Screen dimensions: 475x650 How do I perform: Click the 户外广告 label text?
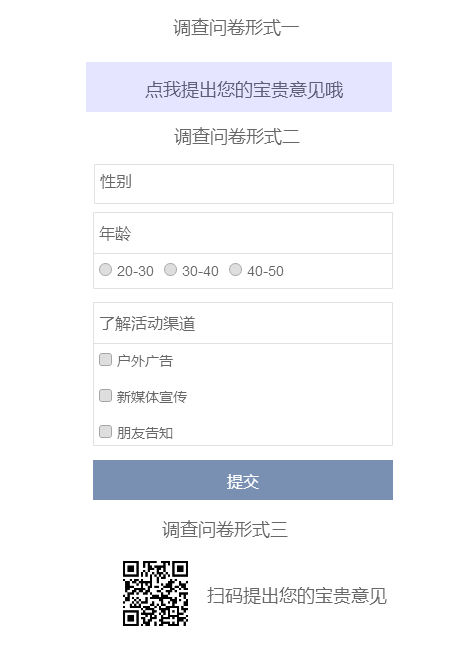point(145,361)
